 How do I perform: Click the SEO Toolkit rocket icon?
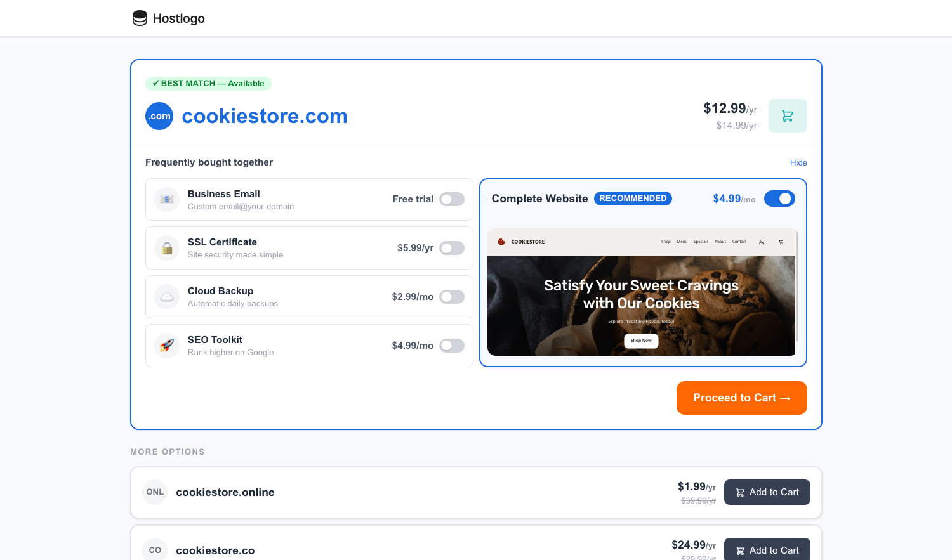tap(167, 346)
